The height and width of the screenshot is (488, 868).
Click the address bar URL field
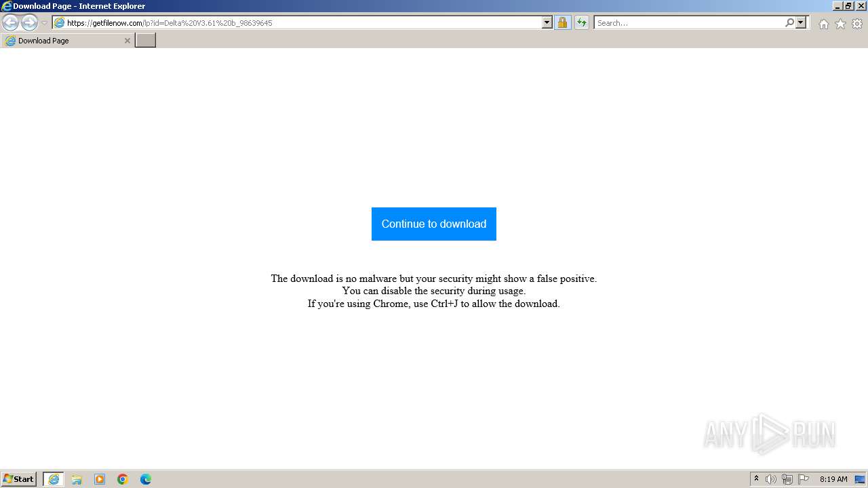(303, 23)
